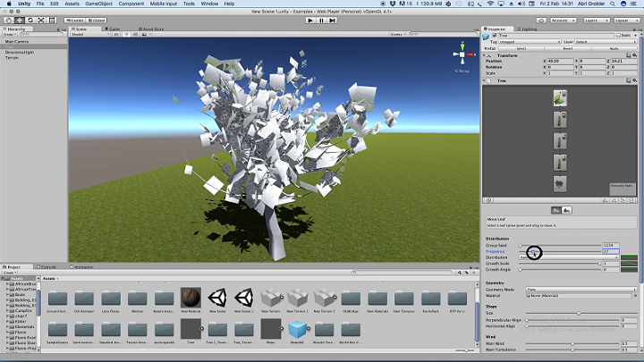Open the Transform component gear menu
This screenshot has height=362, width=644.
point(634,55)
